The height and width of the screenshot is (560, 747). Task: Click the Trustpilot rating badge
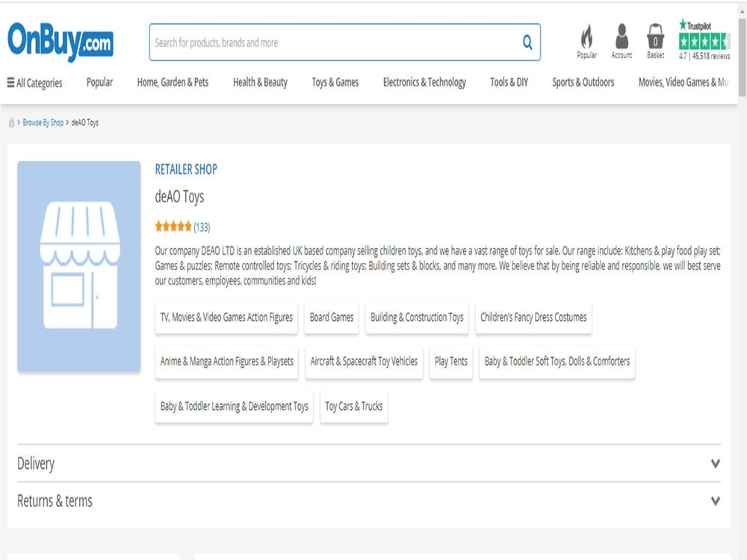(704, 40)
